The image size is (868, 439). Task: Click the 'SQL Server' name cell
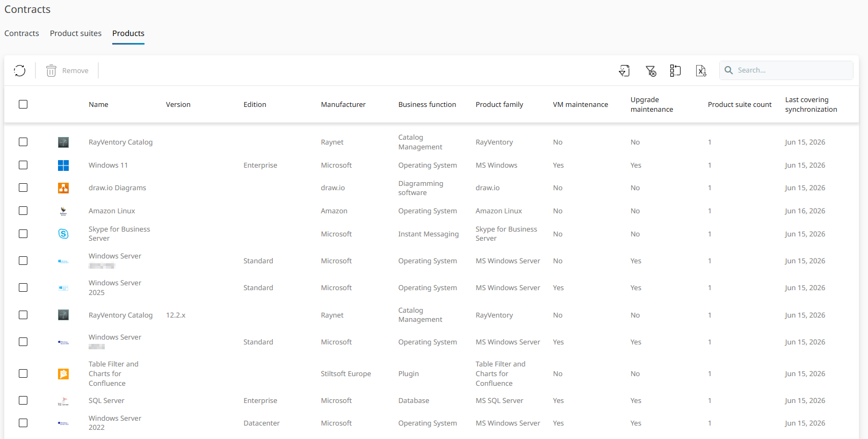106,401
